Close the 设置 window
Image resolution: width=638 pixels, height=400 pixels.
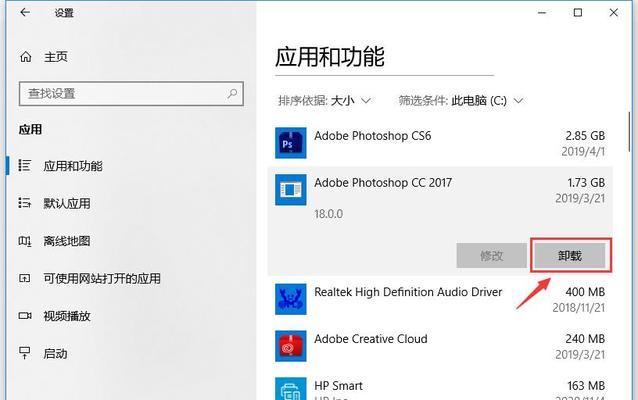point(614,13)
